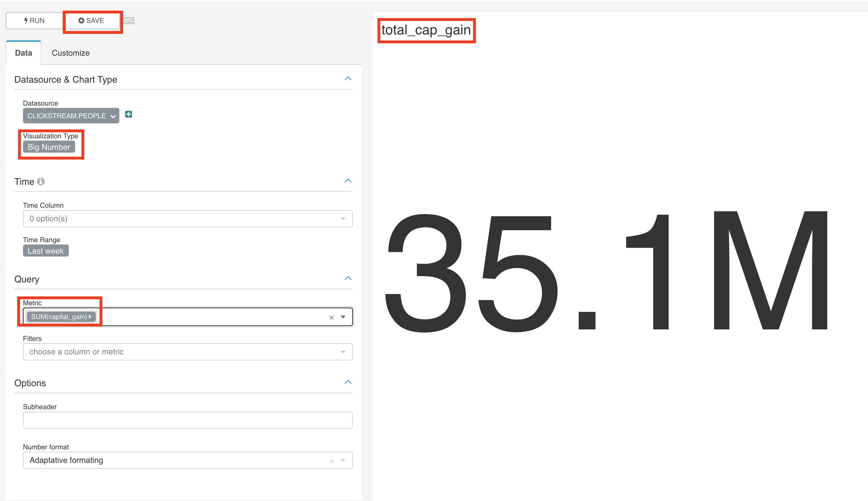Screen dimensions: 868x501
Task: Collapse the Datasource & Chart Type section
Action: (x=349, y=79)
